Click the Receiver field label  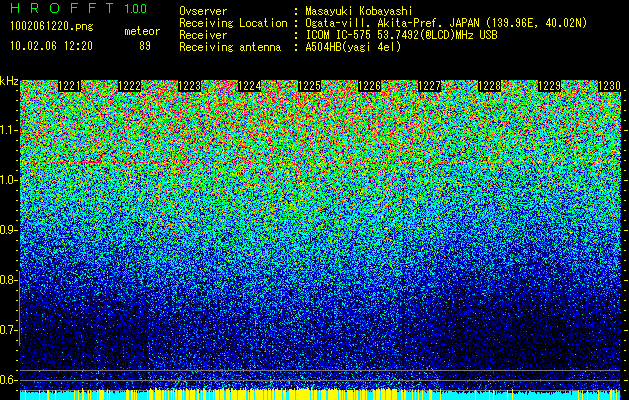[203, 35]
